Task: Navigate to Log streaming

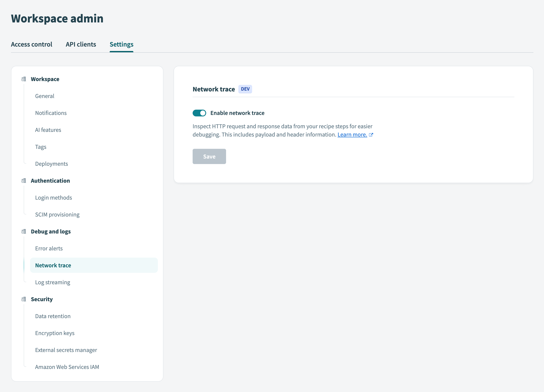Action: [52, 282]
